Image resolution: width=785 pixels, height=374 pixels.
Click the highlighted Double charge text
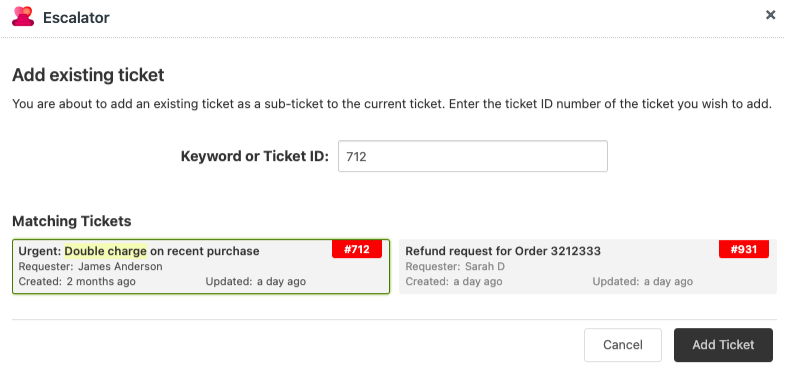coord(106,251)
